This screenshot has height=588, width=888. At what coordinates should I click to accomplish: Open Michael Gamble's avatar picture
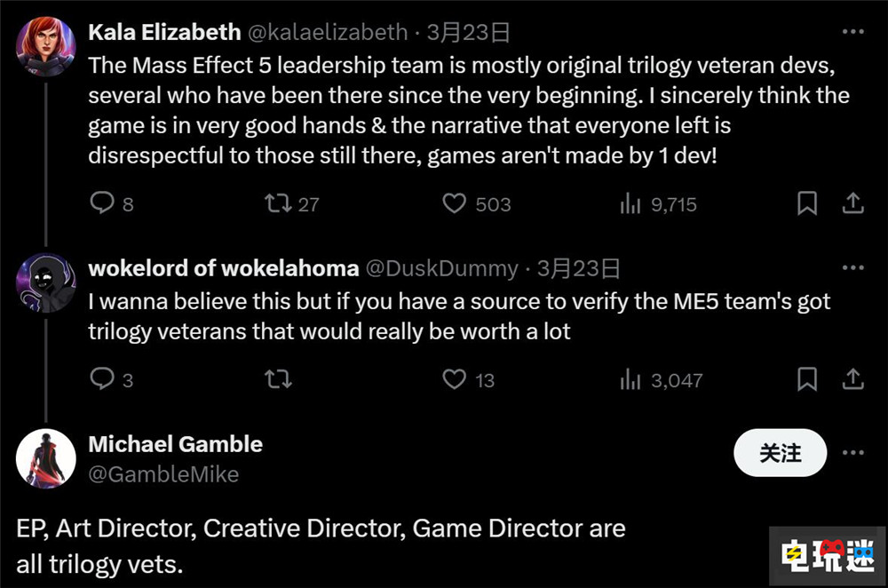46,458
